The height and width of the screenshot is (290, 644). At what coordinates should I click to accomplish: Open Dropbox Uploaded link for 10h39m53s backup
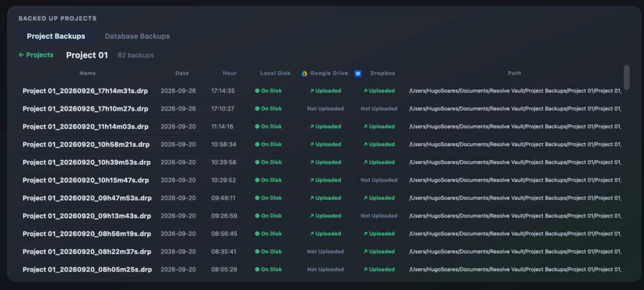(x=379, y=162)
